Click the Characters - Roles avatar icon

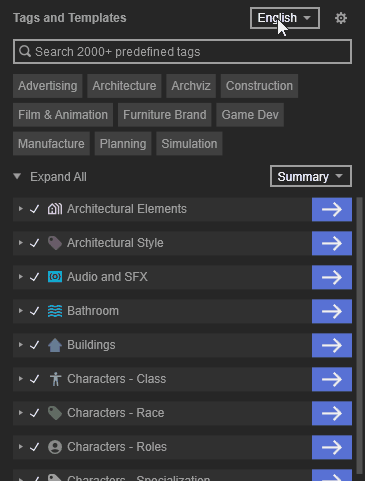pos(55,447)
